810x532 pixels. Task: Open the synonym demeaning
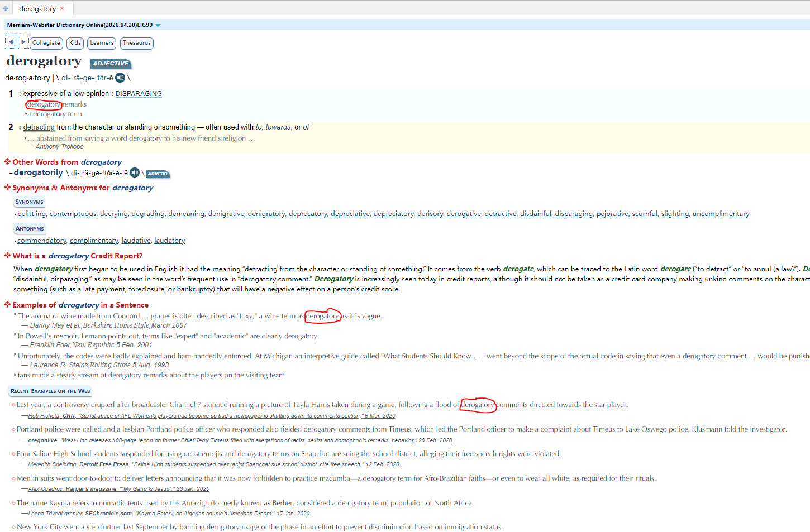coord(186,214)
